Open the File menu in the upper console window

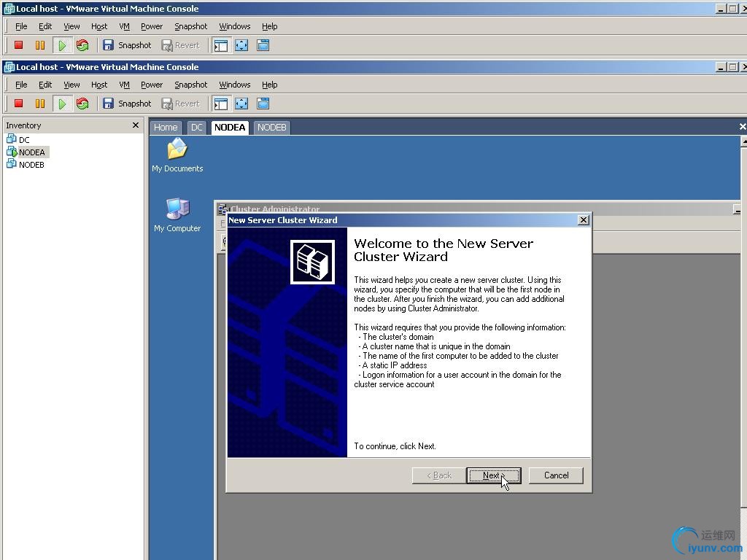[x=21, y=26]
